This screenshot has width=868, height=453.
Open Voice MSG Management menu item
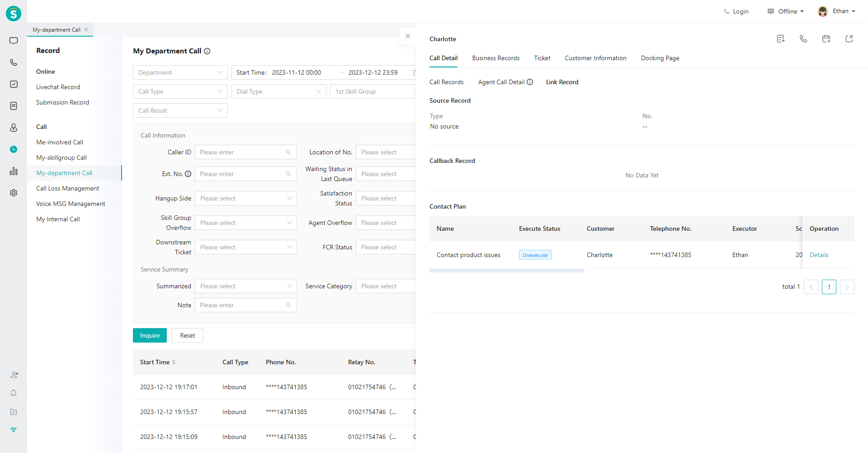pyautogui.click(x=71, y=204)
